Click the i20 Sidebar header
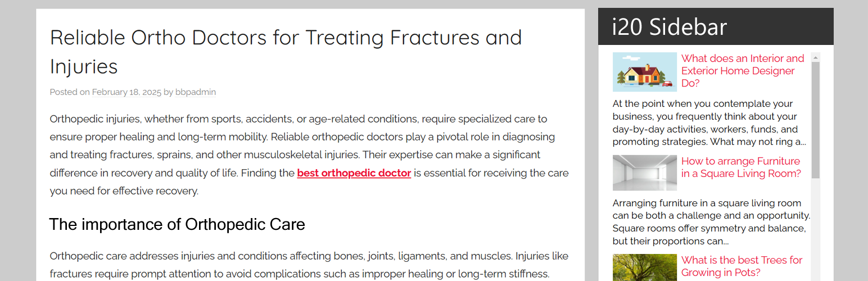Image resolution: width=868 pixels, height=281 pixels. 669,27
